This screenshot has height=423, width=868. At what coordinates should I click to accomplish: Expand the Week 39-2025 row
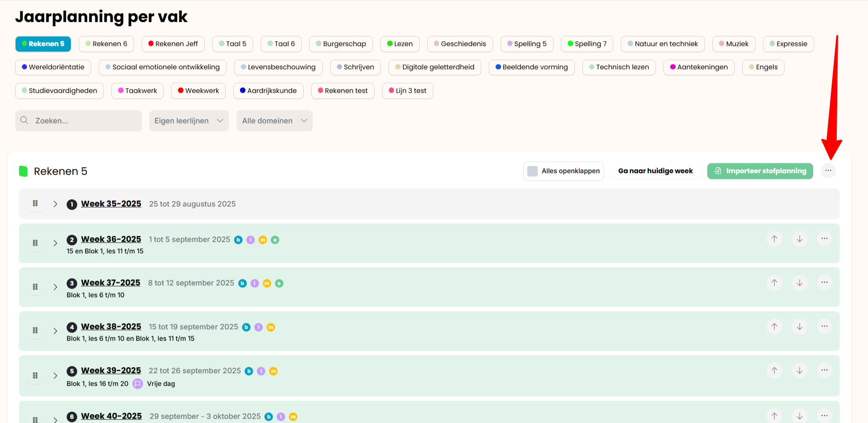click(x=55, y=376)
